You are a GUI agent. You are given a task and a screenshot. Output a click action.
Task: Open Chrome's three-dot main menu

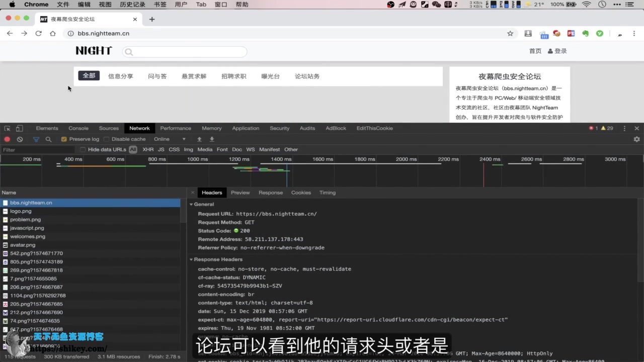pos(634,34)
